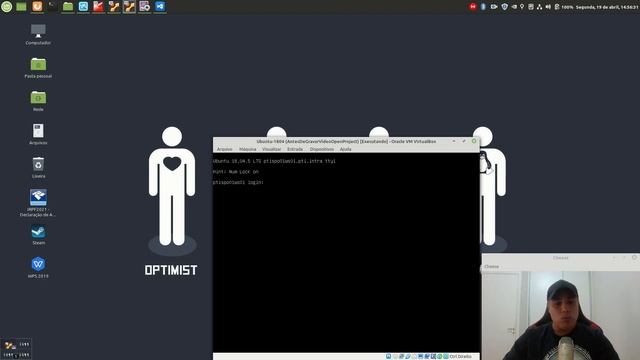Open the shield security tray icon
Image resolution: width=640 pixels, height=360 pixels.
click(504, 7)
